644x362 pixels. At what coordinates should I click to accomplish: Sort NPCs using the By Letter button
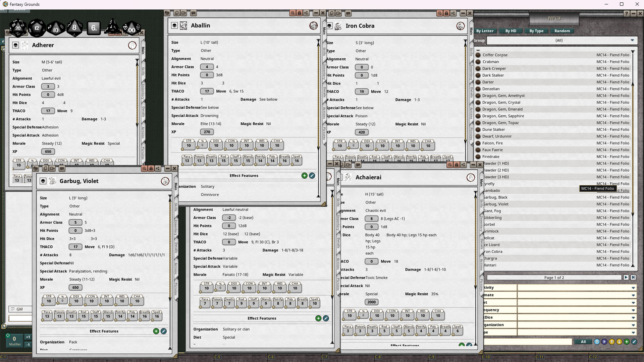[x=485, y=31]
